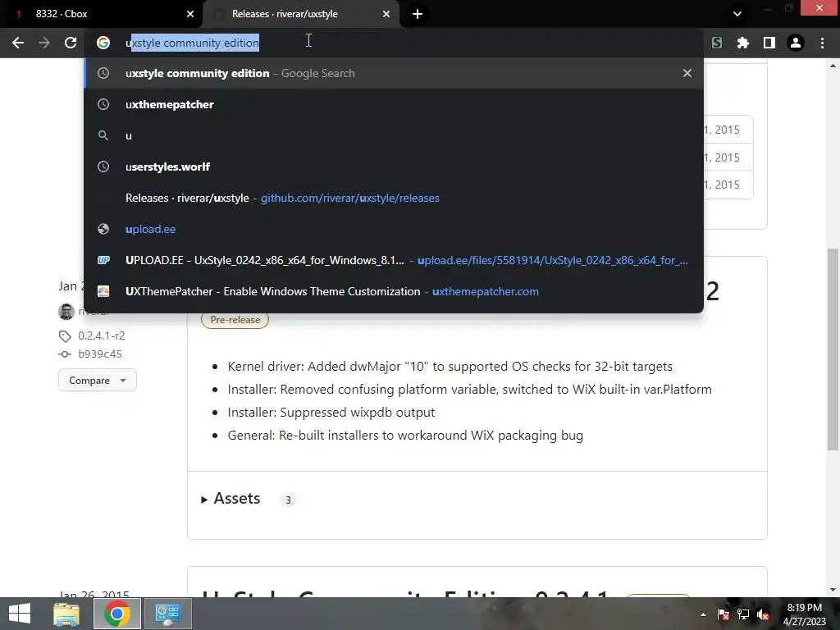Choose the 'userstyles.worlf' suggestion
The image size is (840, 630).
394,167
